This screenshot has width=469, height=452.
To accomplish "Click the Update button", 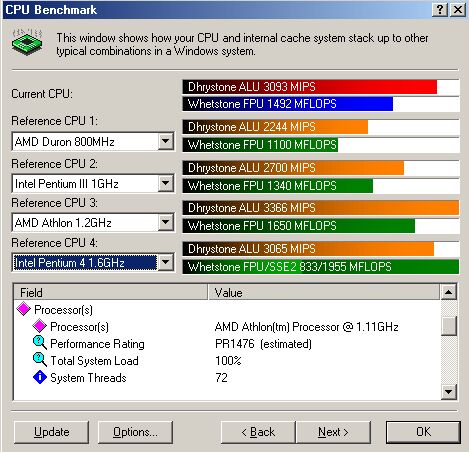I will pos(51,432).
